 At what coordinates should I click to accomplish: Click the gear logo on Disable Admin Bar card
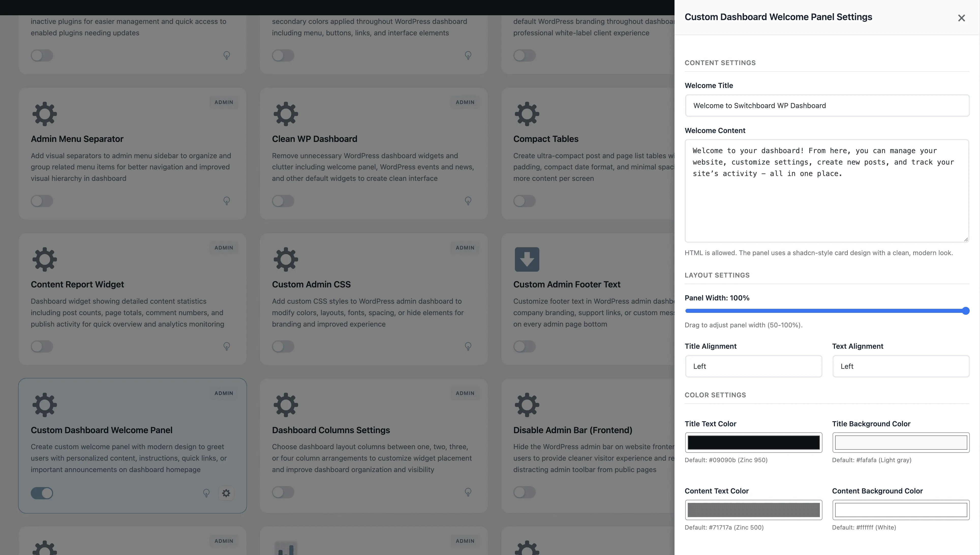527,404
